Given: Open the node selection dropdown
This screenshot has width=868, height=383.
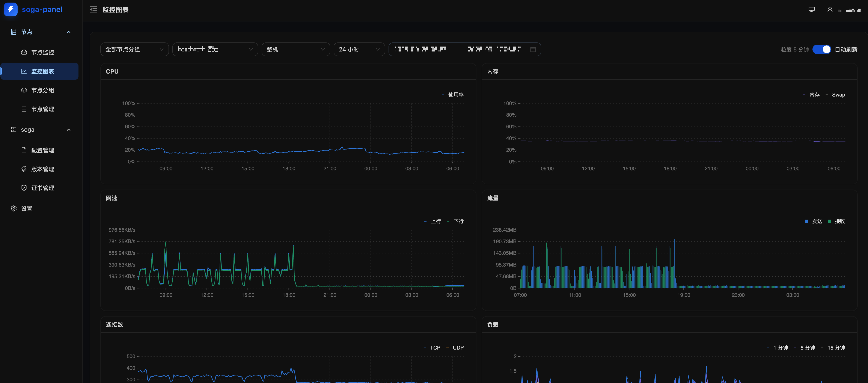Looking at the screenshot, I should coord(215,50).
